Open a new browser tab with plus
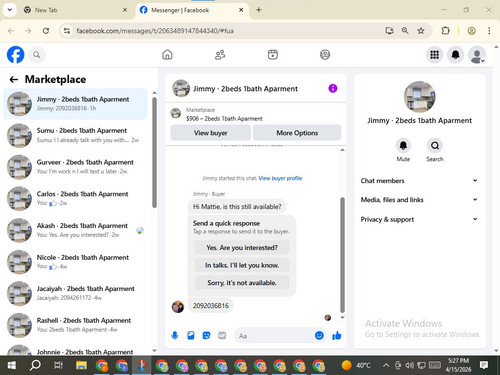Screen dimensions: 500x375 pos(258,10)
